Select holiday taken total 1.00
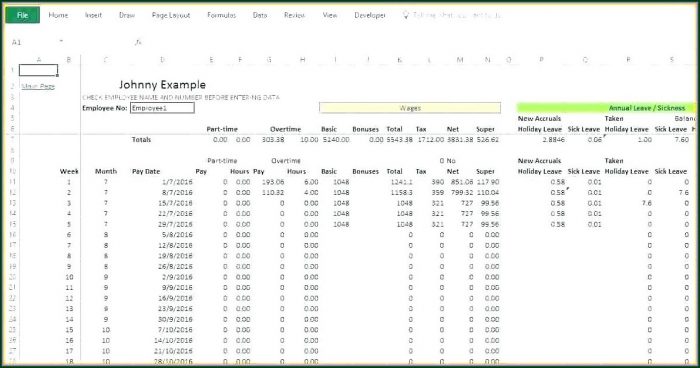The width and height of the screenshot is (700, 368). pyautogui.click(x=644, y=139)
